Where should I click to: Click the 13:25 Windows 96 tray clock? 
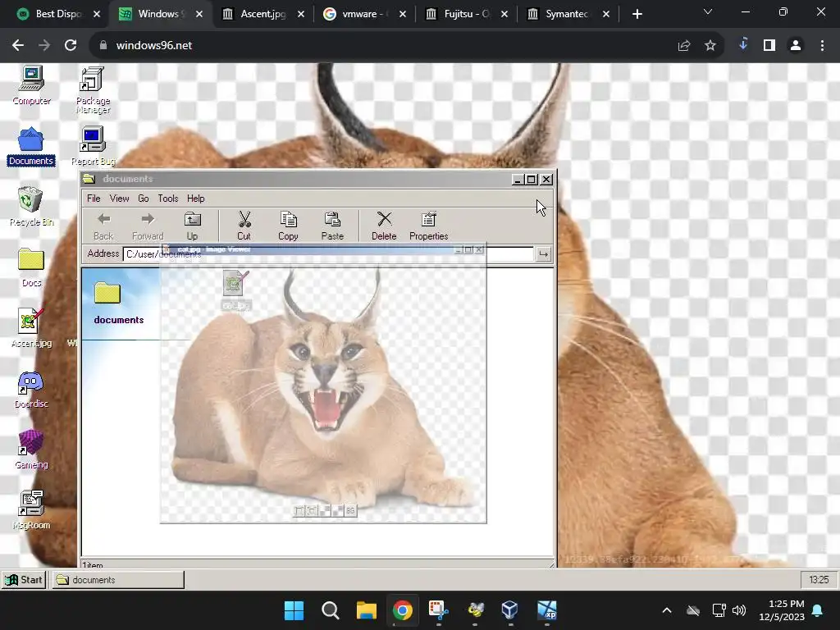(819, 580)
